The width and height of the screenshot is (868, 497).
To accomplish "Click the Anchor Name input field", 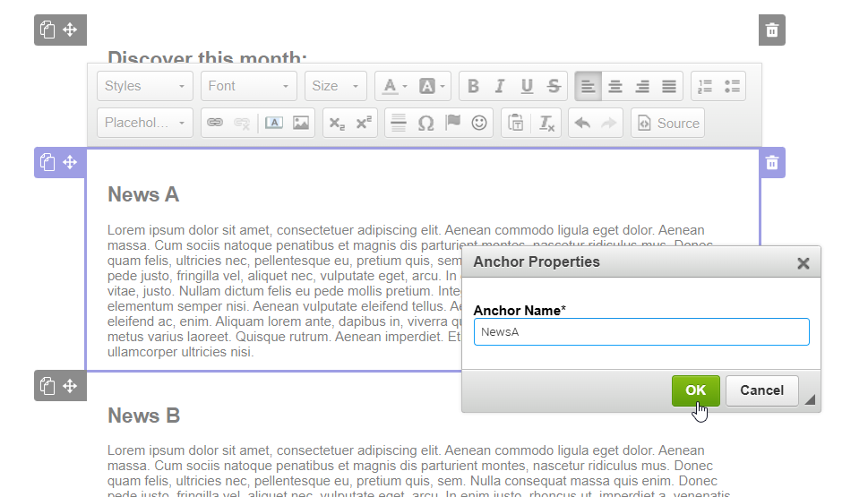I will [641, 332].
